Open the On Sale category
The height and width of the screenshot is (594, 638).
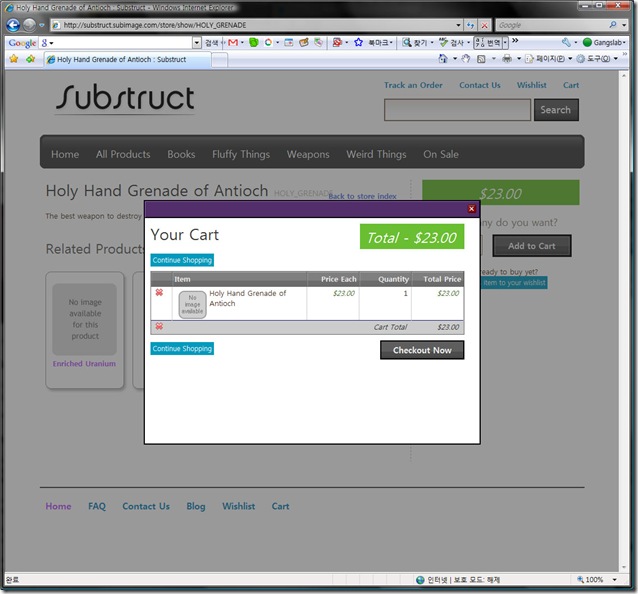tap(441, 154)
